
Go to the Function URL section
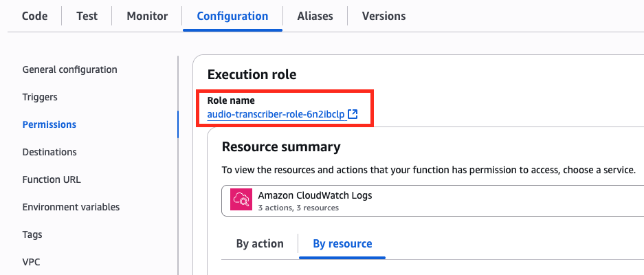tap(52, 179)
